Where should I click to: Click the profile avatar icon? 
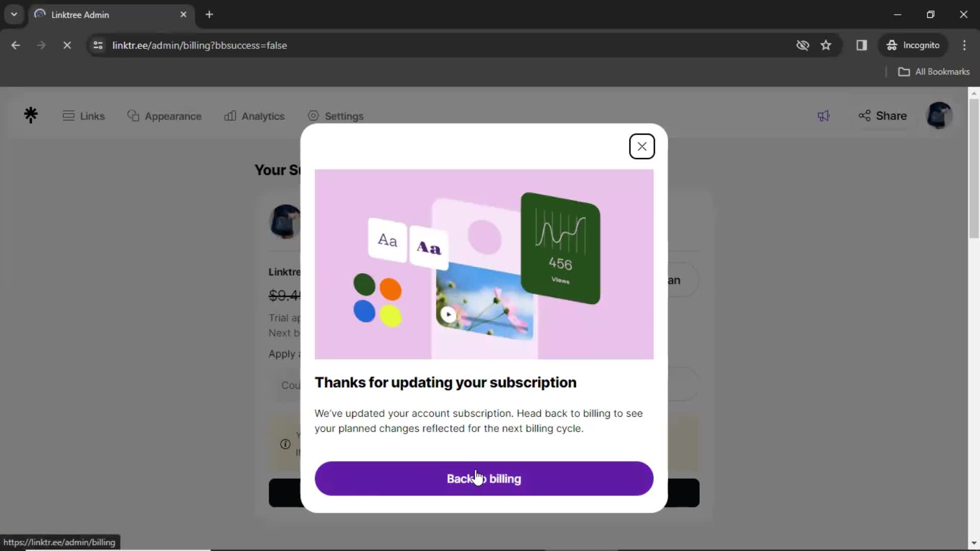[940, 116]
